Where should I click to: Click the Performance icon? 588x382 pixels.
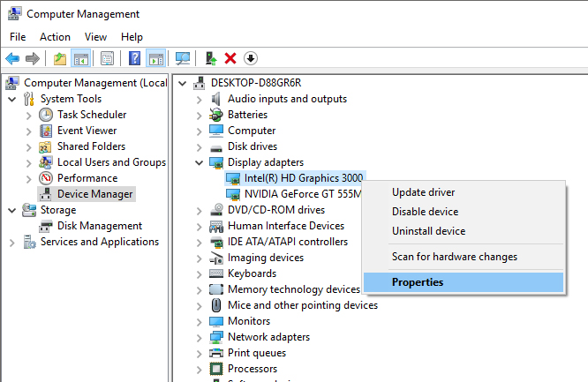pos(46,178)
